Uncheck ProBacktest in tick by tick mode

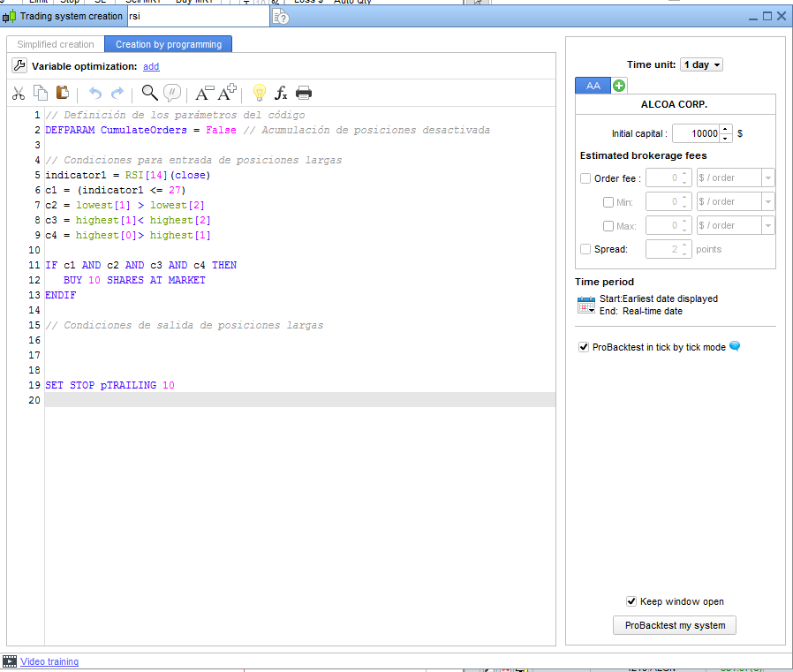click(x=584, y=347)
